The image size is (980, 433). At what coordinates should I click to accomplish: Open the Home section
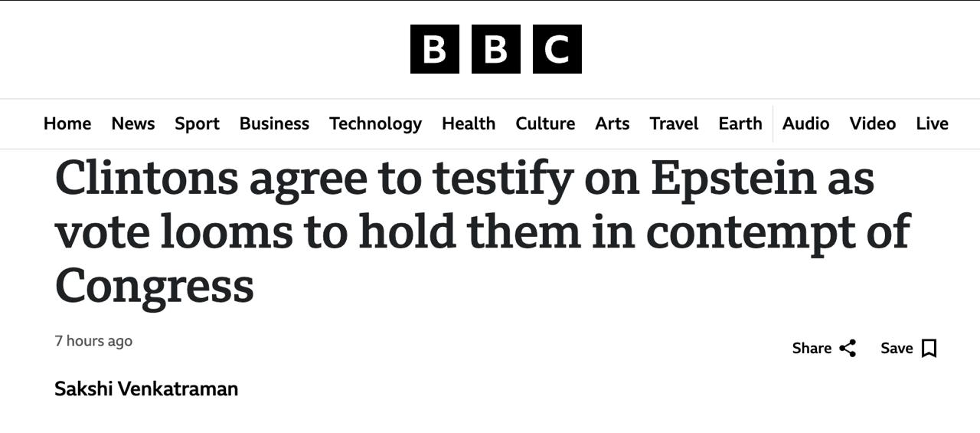67,123
